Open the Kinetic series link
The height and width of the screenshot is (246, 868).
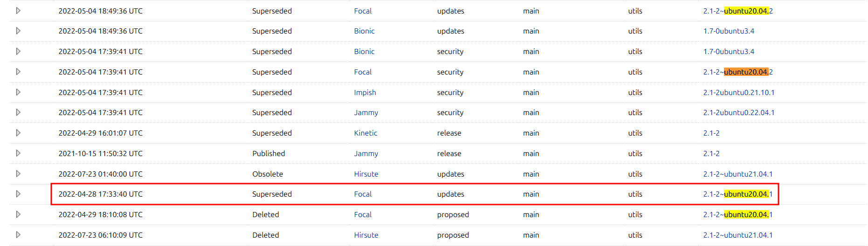click(365, 133)
